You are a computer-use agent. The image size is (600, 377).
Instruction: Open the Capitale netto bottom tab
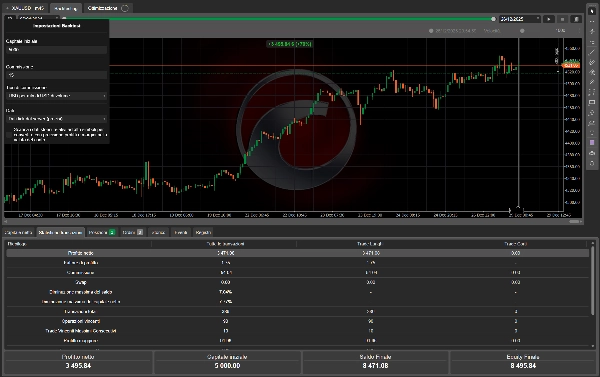19,232
